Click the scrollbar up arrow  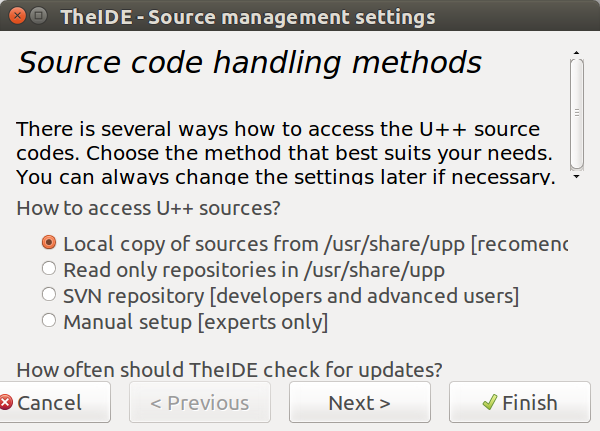(576, 53)
